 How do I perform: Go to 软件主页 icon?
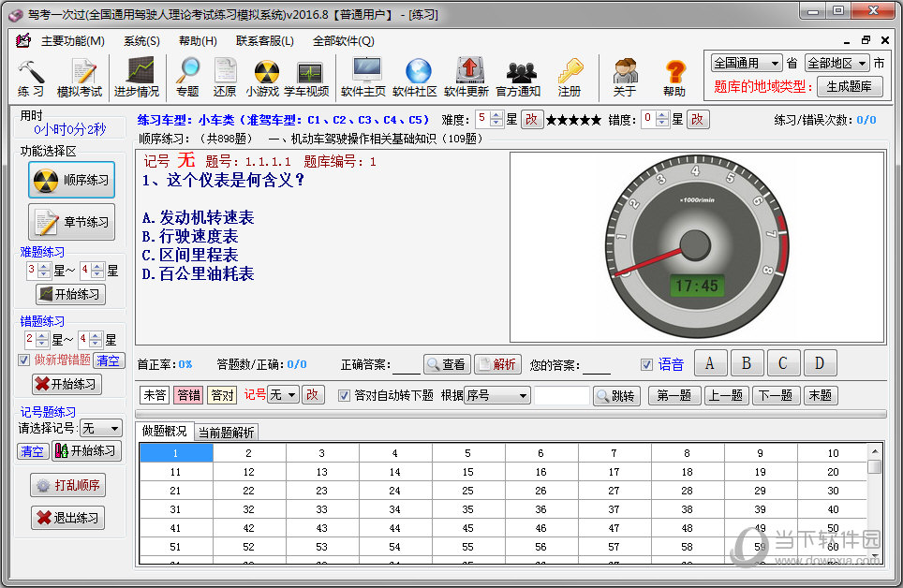coord(363,78)
